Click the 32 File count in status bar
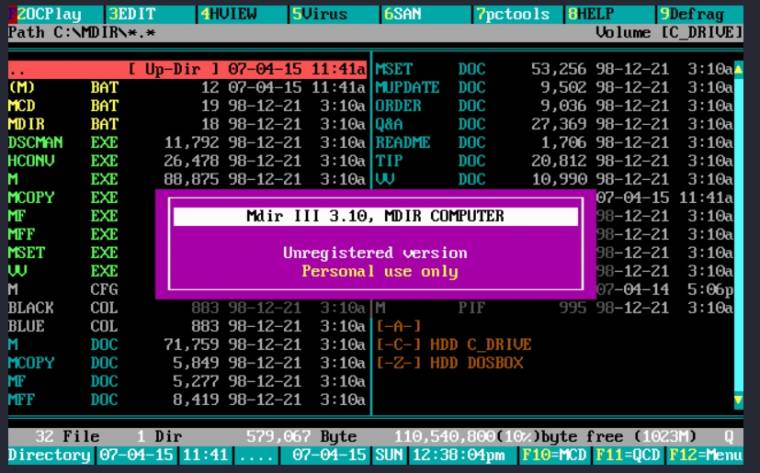 (67, 437)
